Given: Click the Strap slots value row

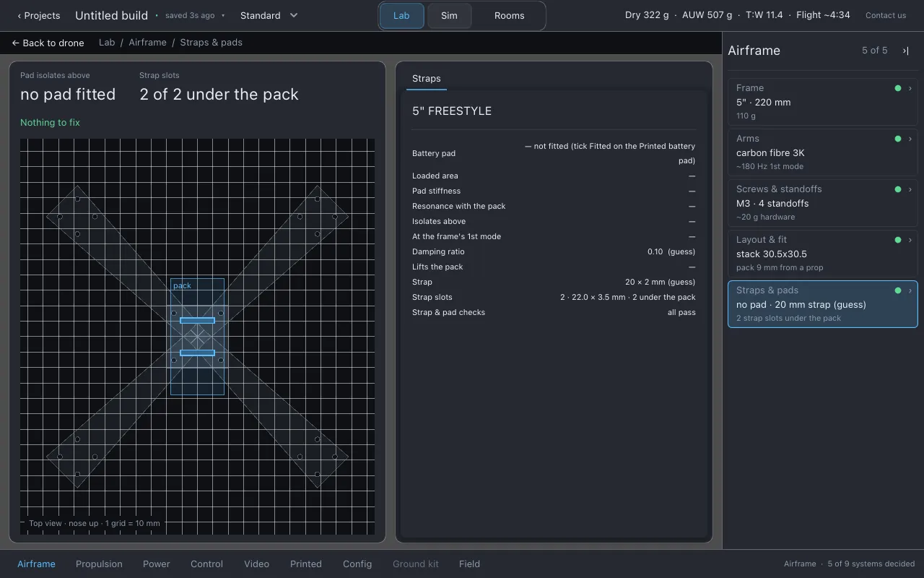Looking at the screenshot, I should coord(554,298).
